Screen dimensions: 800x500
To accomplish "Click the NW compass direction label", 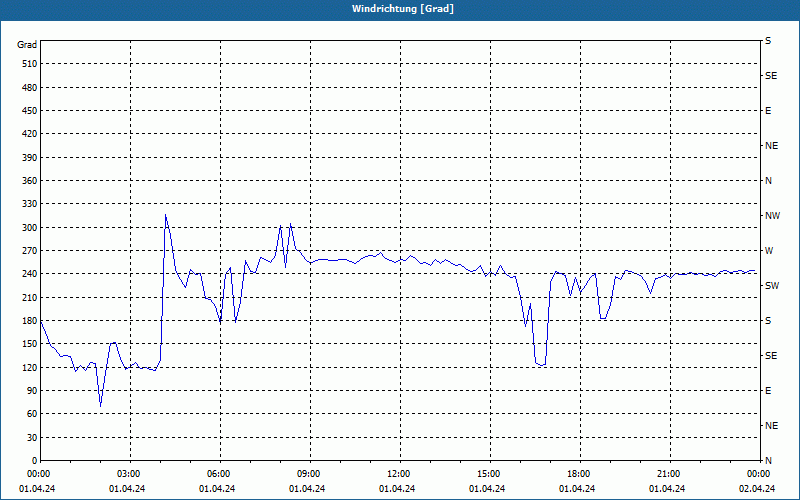I will click(x=772, y=216).
